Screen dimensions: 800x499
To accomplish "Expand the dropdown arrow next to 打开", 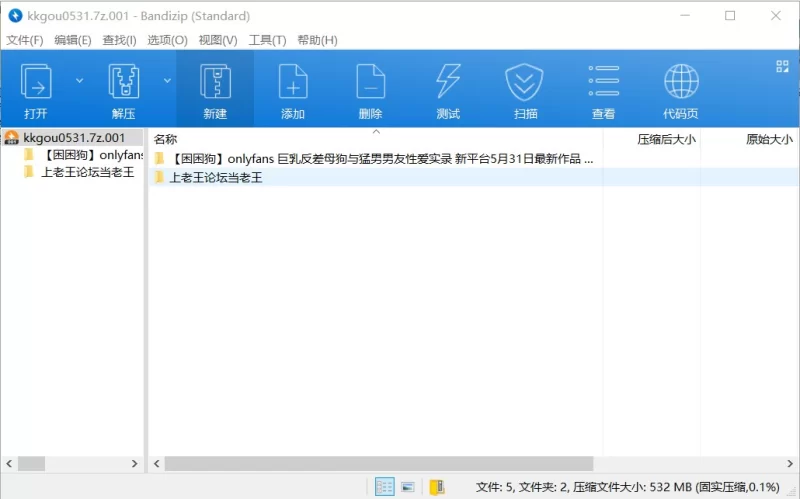I will point(80,80).
